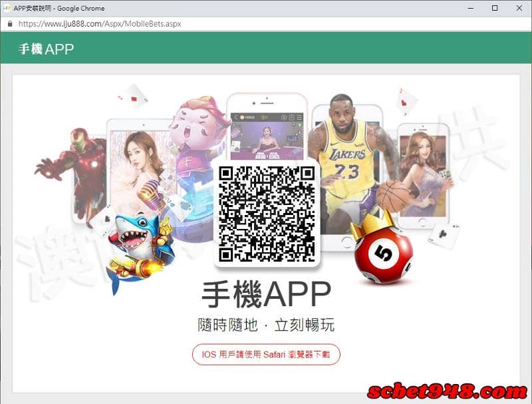Click the center phone showing live dealer
This screenshot has height=404, width=532.
tap(267, 127)
